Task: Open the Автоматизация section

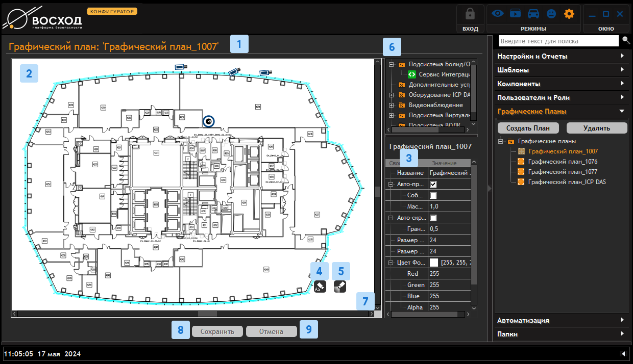Action: point(561,320)
